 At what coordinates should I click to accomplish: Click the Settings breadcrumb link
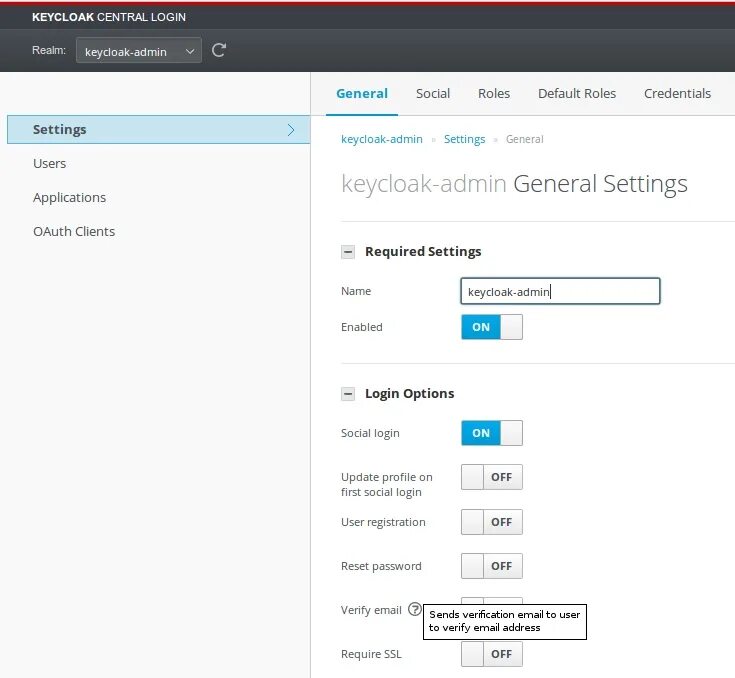click(464, 139)
